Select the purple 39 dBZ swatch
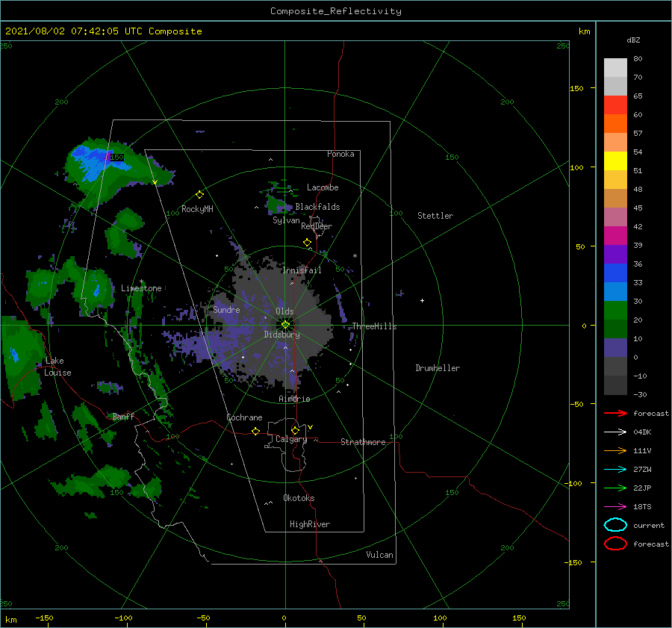Viewport: 672px width, 628px height. pyautogui.click(x=615, y=254)
